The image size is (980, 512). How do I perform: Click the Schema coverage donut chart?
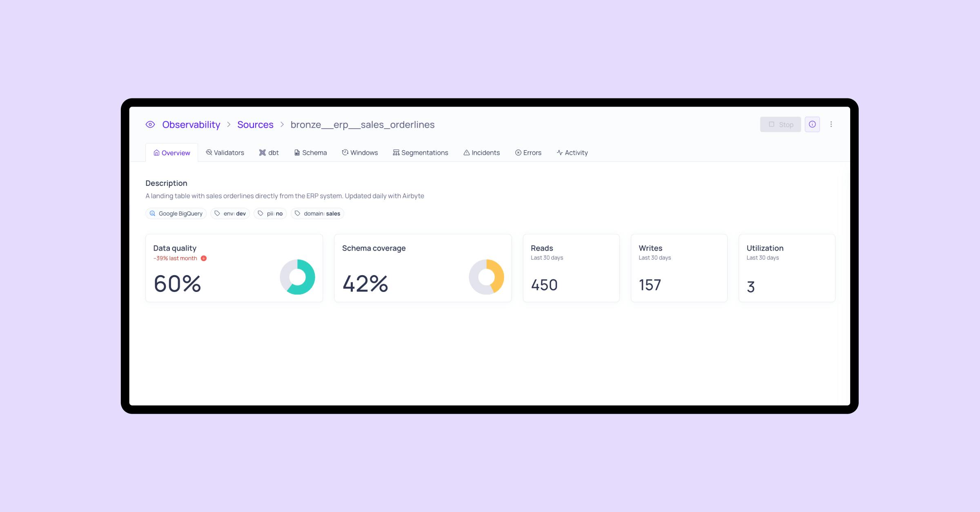(x=486, y=277)
